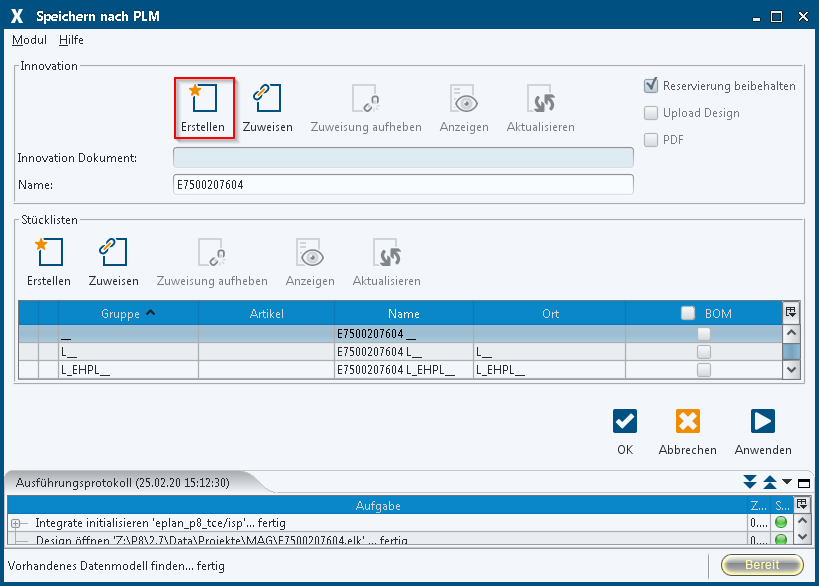Sort table by Gruppe column header
The width and height of the screenshot is (819, 586).
[128, 314]
